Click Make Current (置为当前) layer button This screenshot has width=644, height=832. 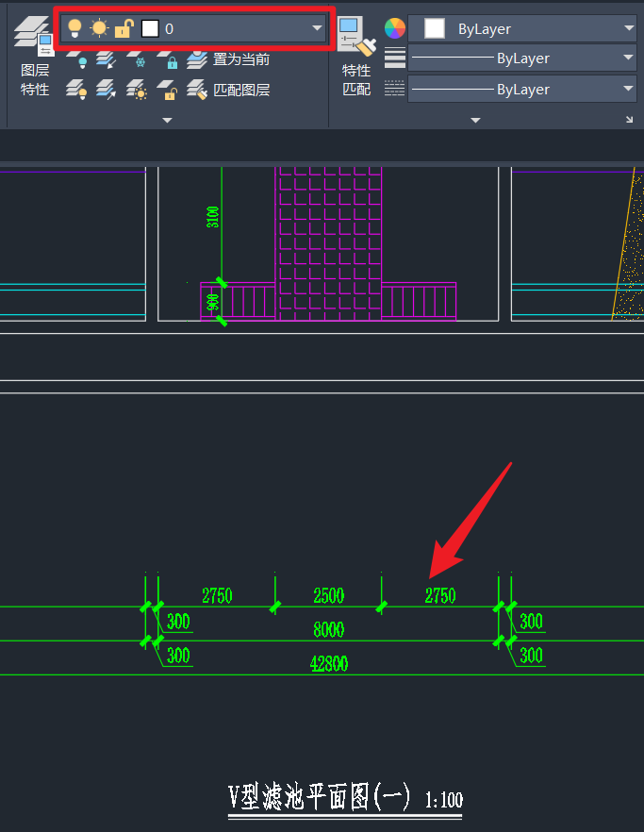point(229,59)
